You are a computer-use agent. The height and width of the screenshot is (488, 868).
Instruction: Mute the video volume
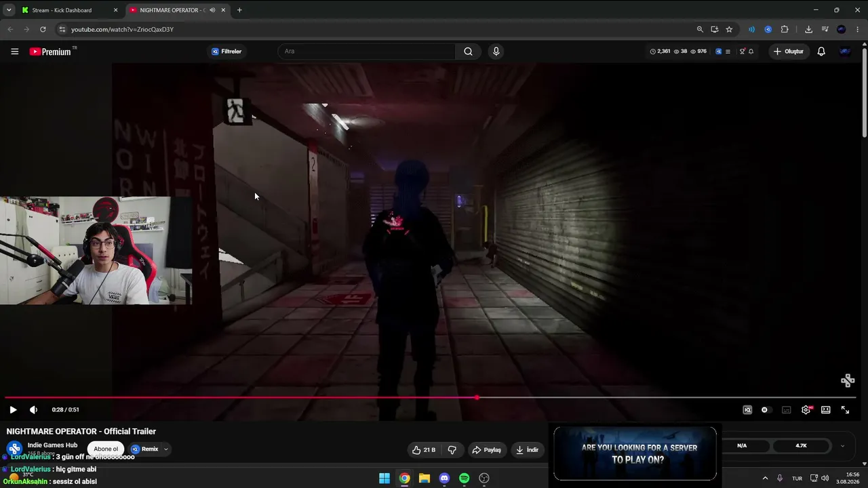pos(34,409)
